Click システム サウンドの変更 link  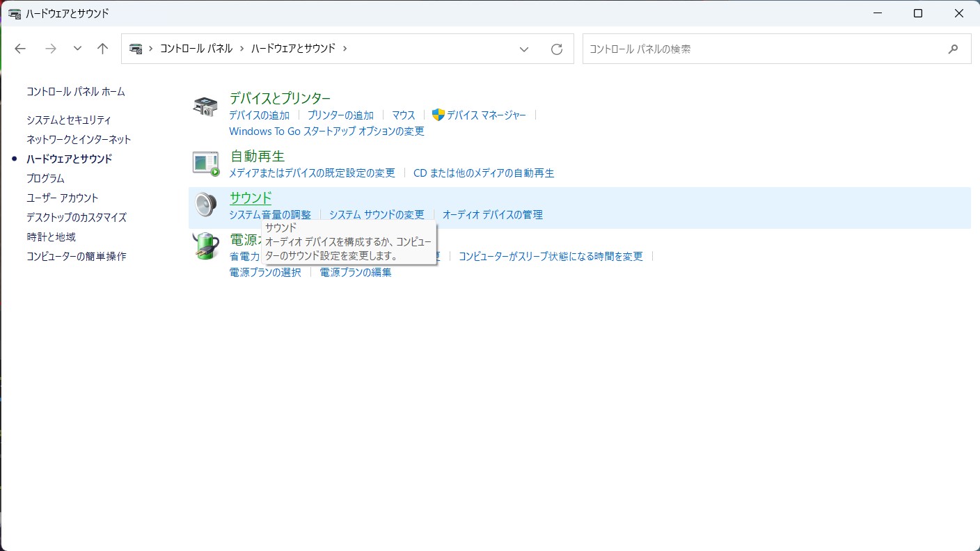click(x=377, y=215)
